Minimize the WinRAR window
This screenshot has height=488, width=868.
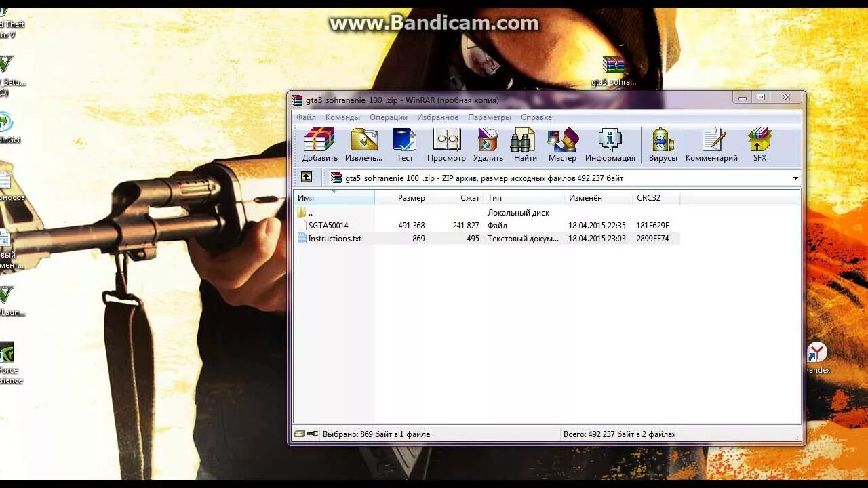pyautogui.click(x=743, y=98)
